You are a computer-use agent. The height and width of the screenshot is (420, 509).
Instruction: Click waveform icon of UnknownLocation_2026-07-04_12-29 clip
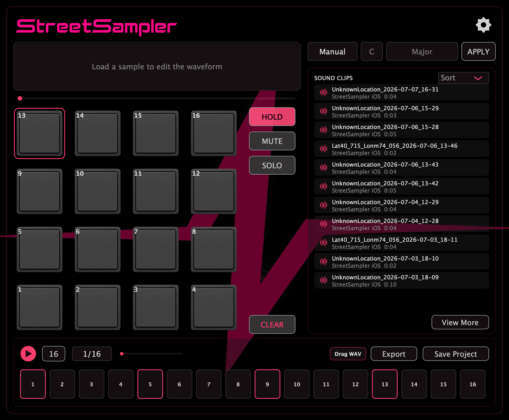coord(323,205)
